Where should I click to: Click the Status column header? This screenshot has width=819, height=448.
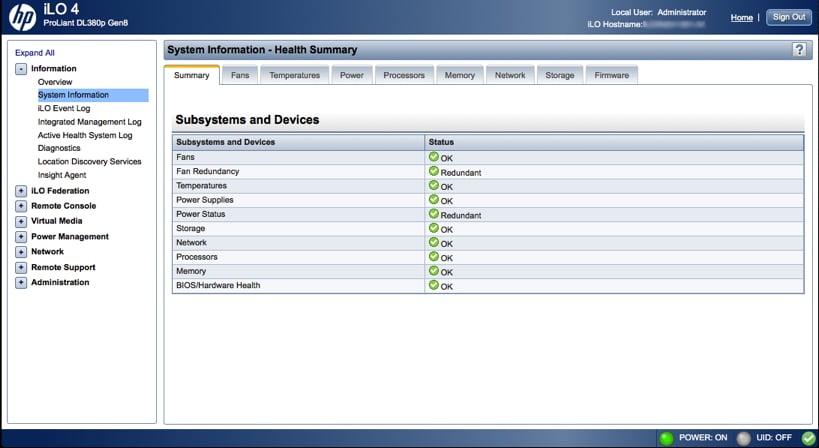(614, 142)
